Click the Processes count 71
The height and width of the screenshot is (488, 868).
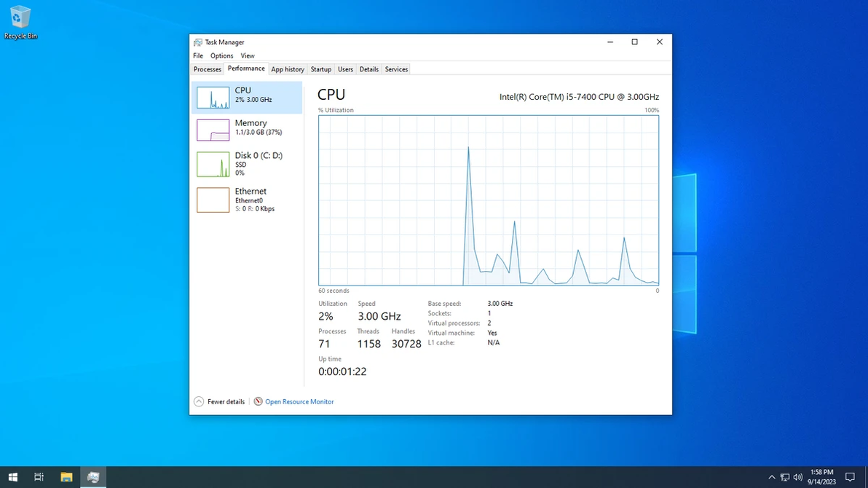(x=324, y=344)
